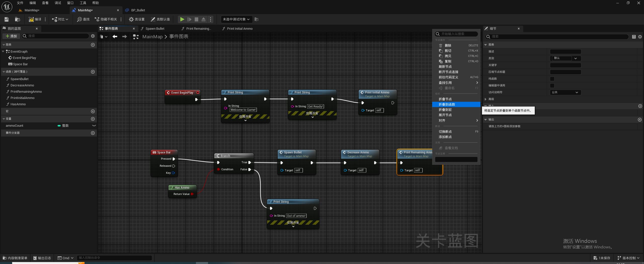Add a new function with plus icon
This screenshot has width=644, height=264.
[x=93, y=72]
